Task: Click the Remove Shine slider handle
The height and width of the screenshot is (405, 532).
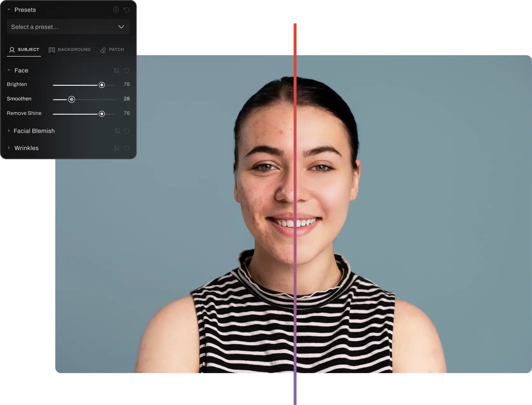Action: point(102,114)
